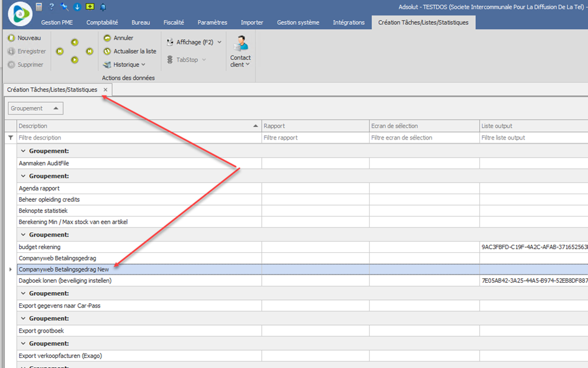Go to the first record
The width and height of the screenshot is (588, 368).
coord(60,52)
